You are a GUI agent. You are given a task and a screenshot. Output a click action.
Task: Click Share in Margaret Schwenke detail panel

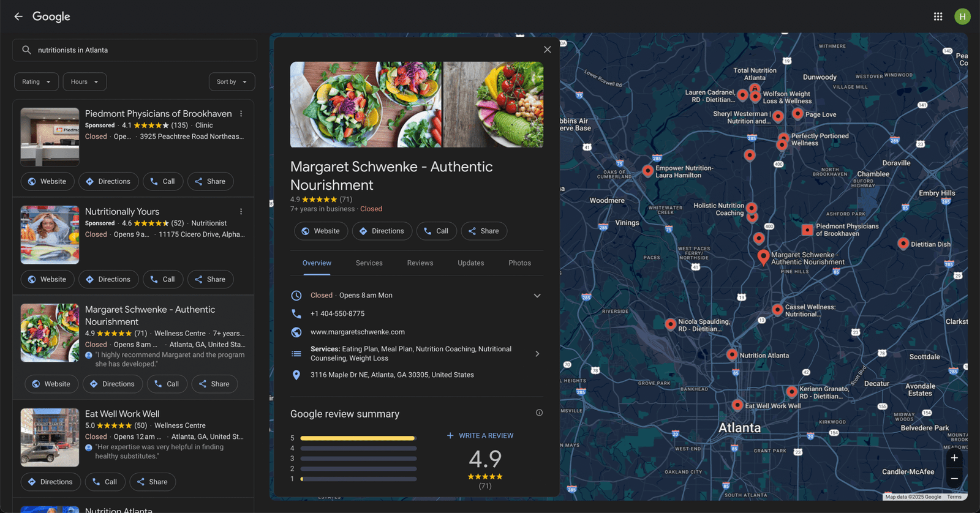click(x=484, y=231)
